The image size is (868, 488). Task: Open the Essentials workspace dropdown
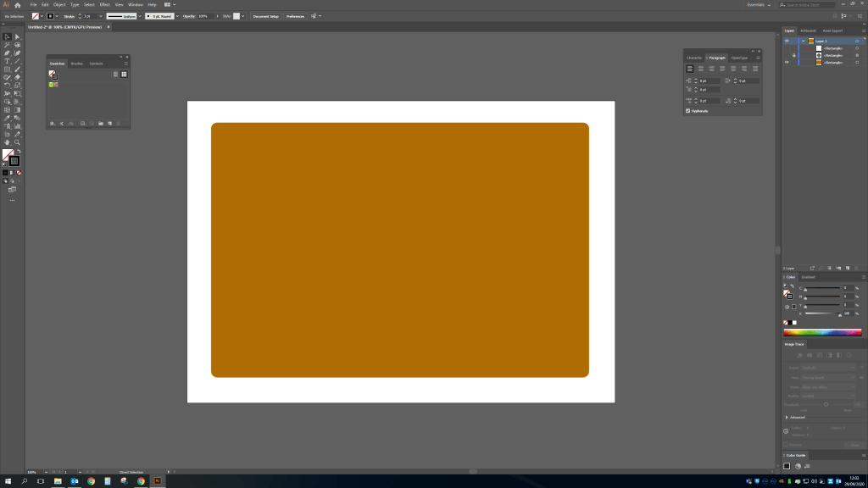pos(758,5)
